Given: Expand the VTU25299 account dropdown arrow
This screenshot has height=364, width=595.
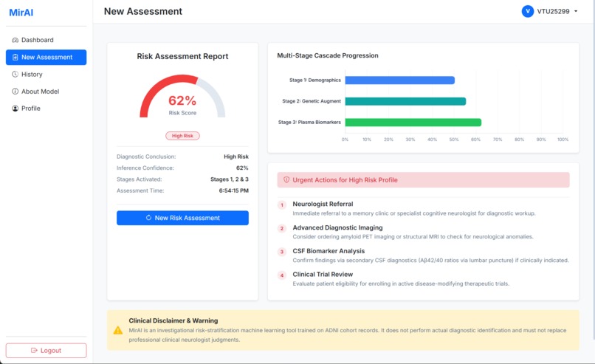Looking at the screenshot, I should click(576, 11).
